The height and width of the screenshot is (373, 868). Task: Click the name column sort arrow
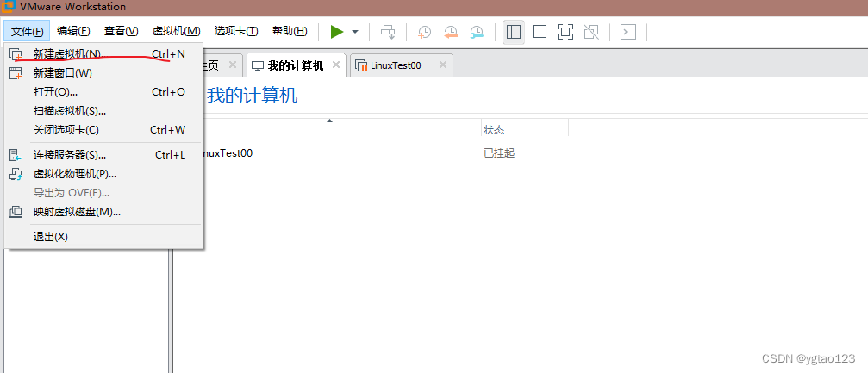330,120
